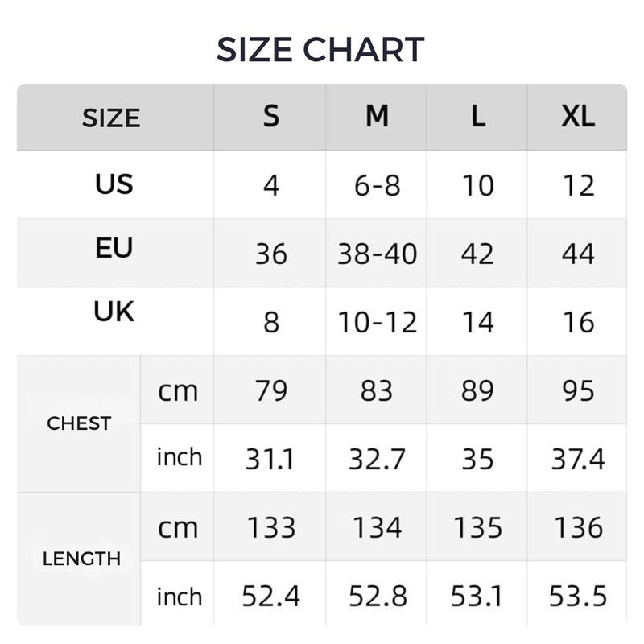Screen dimensions: 644x644
Task: Select the EU size 44 cell
Action: 578,254
